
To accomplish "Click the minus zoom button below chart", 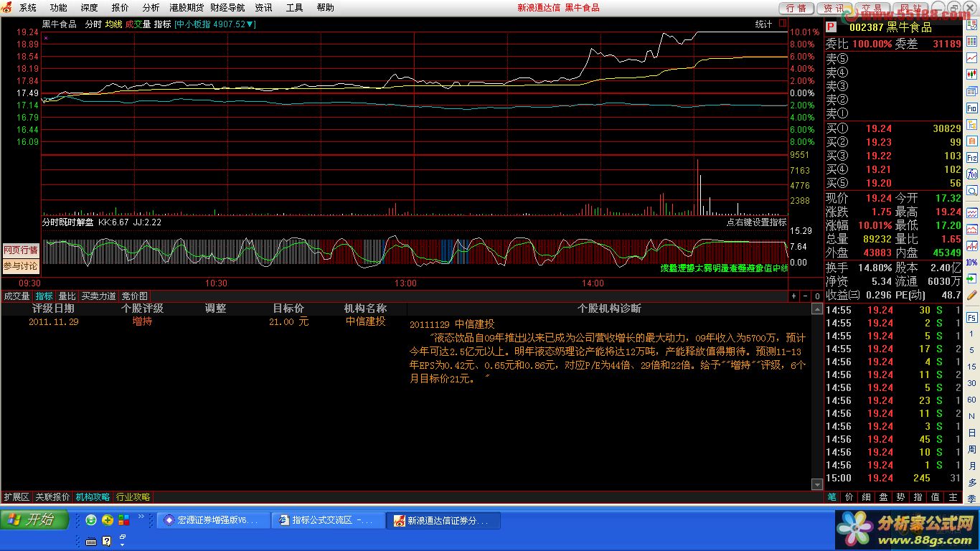I will click(806, 296).
